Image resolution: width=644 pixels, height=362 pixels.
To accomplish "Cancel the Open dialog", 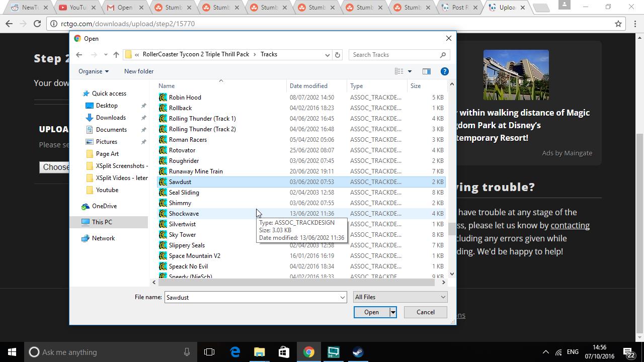I will click(x=425, y=312).
